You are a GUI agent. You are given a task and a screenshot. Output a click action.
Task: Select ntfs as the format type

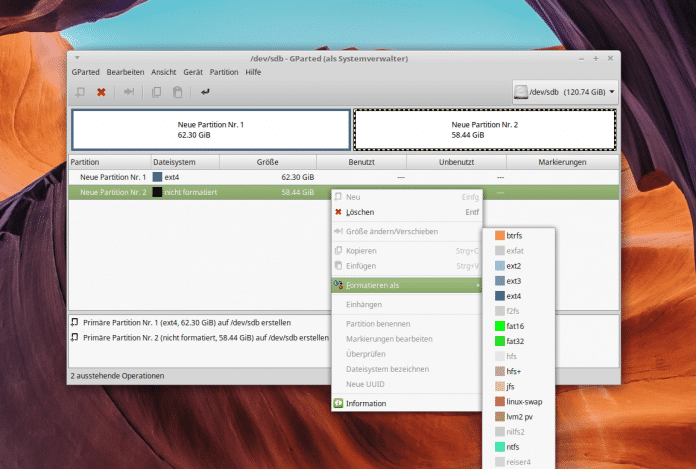pyautogui.click(x=514, y=446)
